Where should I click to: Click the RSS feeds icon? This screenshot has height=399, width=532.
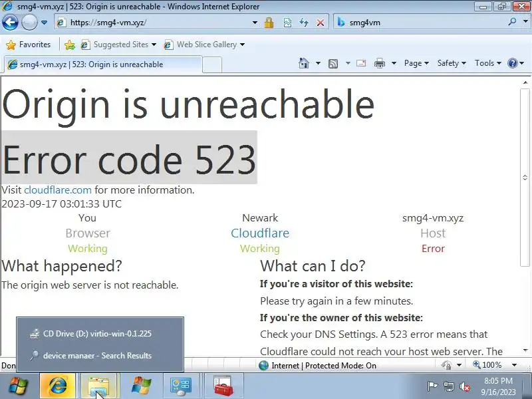tap(333, 63)
